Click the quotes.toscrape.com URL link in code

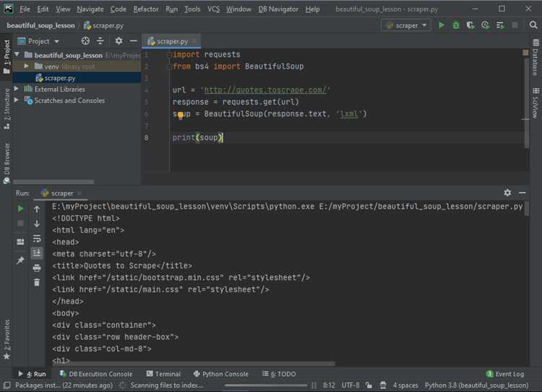265,90
